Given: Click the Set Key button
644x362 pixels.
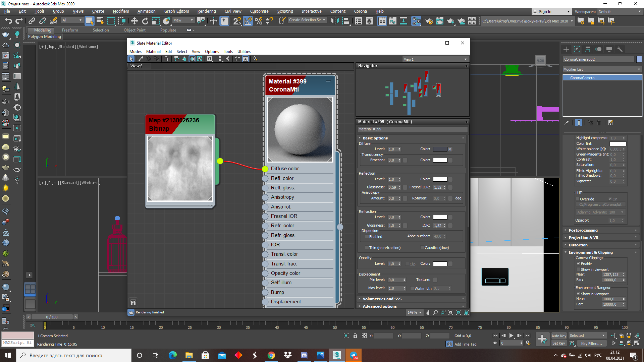Looking at the screenshot, I should [559, 344].
